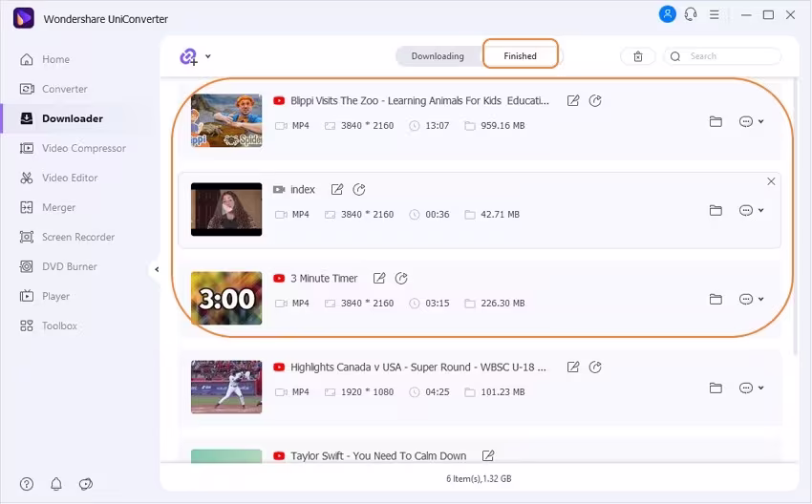Open folder for the index video
Screen dimensions: 812x504
pyautogui.click(x=716, y=211)
